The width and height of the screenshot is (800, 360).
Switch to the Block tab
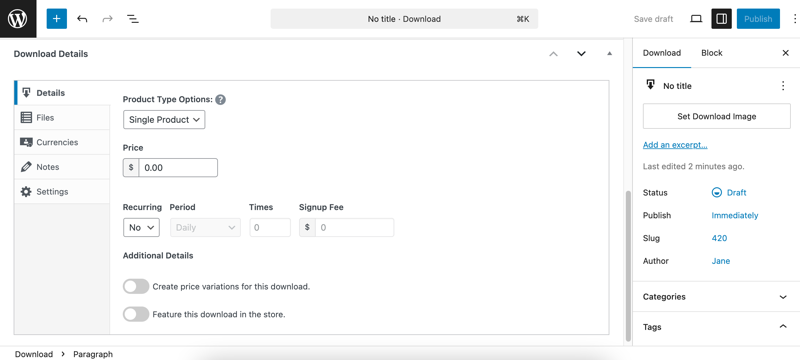click(712, 53)
